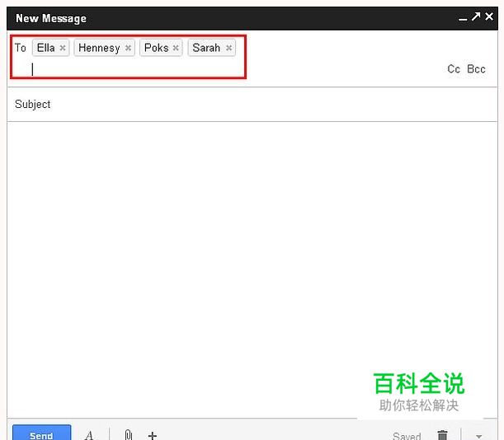Remove Poks recipient chip

pos(176,48)
